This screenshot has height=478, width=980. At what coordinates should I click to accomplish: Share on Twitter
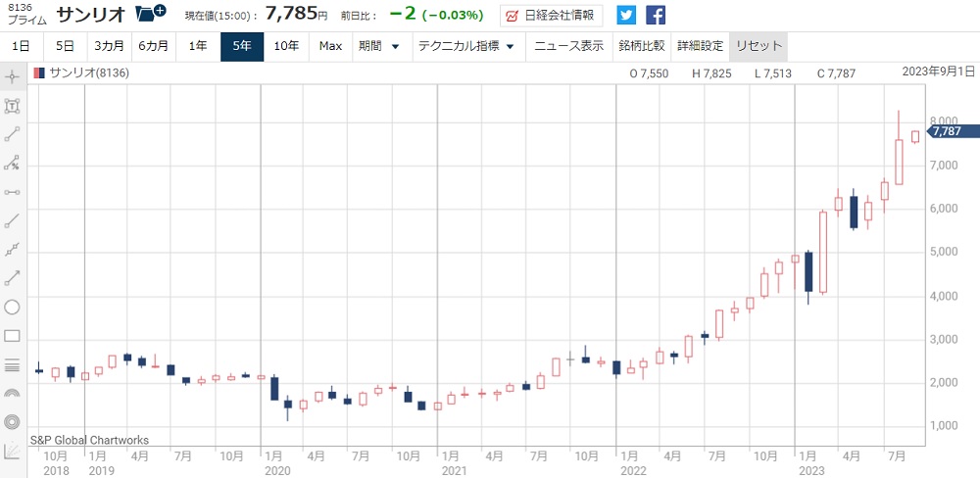[x=626, y=15]
